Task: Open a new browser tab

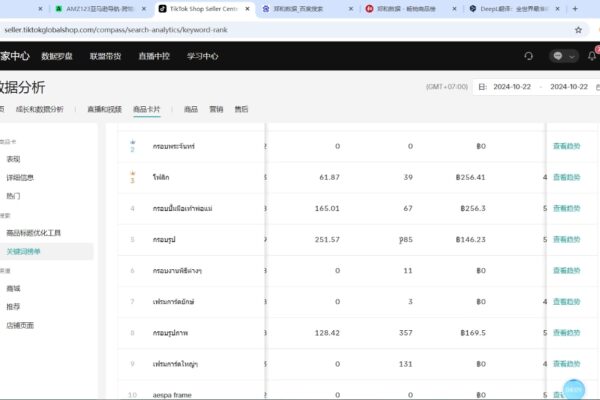Action: 575,8
